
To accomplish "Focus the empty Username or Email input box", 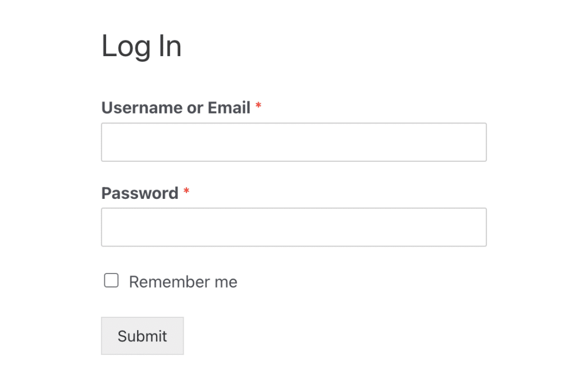I will point(293,142).
